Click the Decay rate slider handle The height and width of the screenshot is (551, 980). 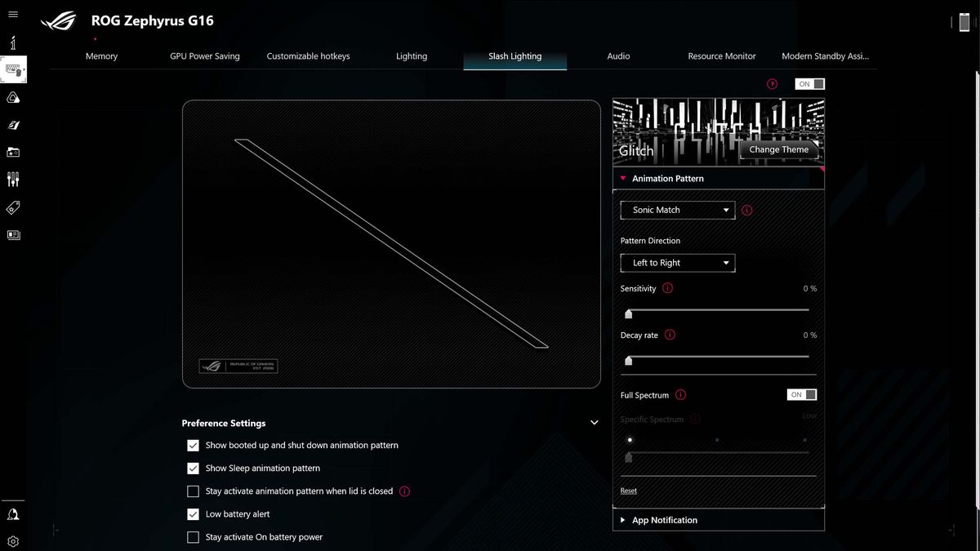coord(628,360)
